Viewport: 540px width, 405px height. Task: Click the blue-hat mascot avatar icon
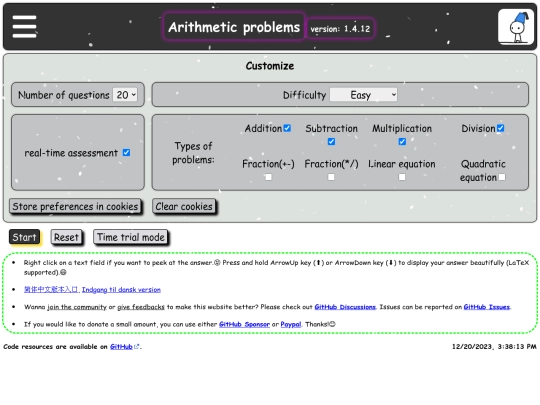click(516, 27)
